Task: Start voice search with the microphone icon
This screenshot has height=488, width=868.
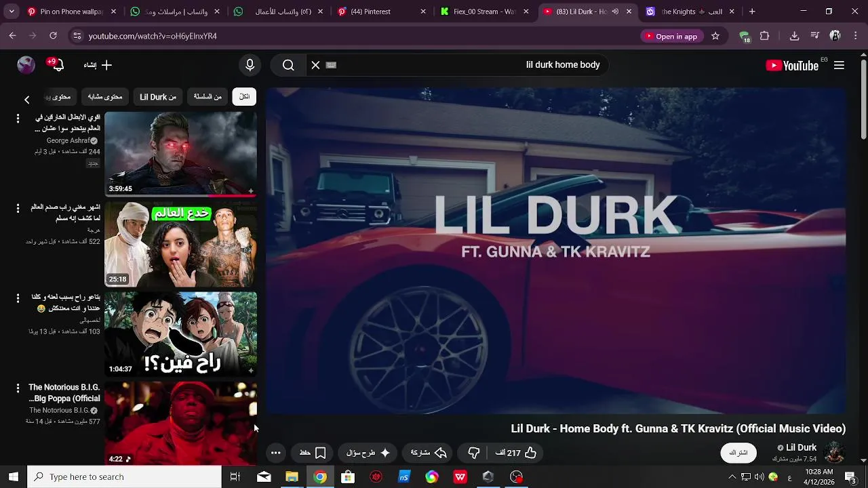Action: click(250, 65)
